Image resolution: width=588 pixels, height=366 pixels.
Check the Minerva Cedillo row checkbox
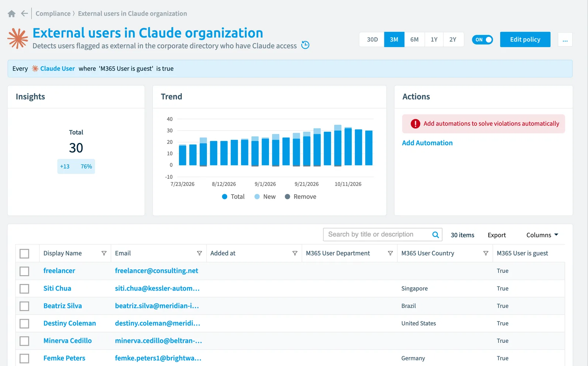point(24,341)
